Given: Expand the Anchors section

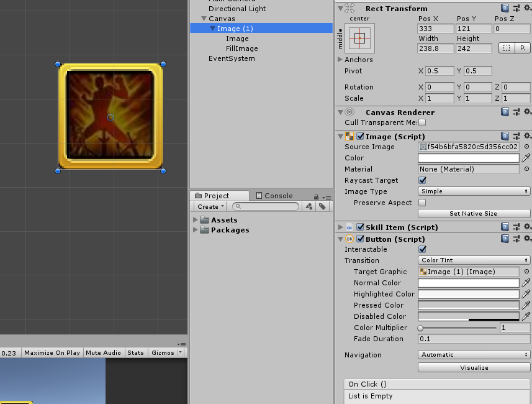Looking at the screenshot, I should click(340, 59).
